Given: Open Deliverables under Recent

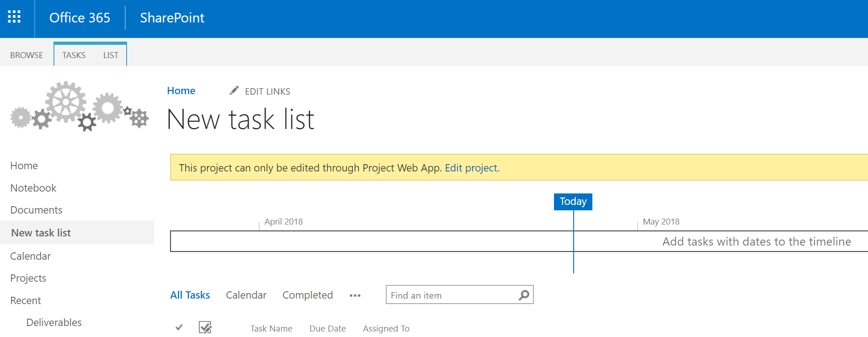Looking at the screenshot, I should tap(54, 322).
